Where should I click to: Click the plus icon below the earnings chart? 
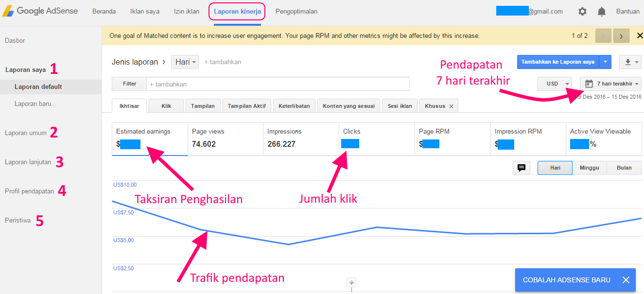click(x=351, y=282)
